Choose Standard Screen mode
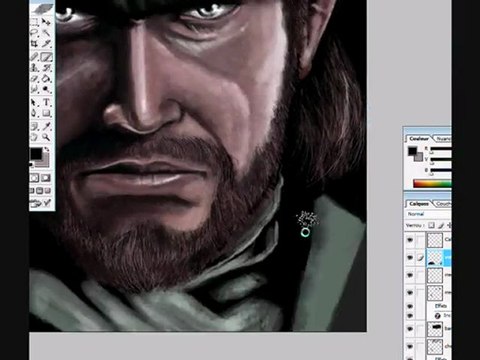 (x=32, y=191)
